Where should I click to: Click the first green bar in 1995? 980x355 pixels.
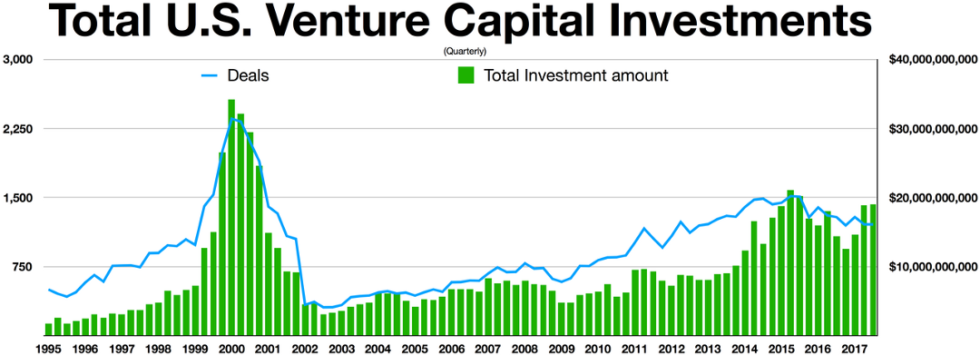coord(49,330)
